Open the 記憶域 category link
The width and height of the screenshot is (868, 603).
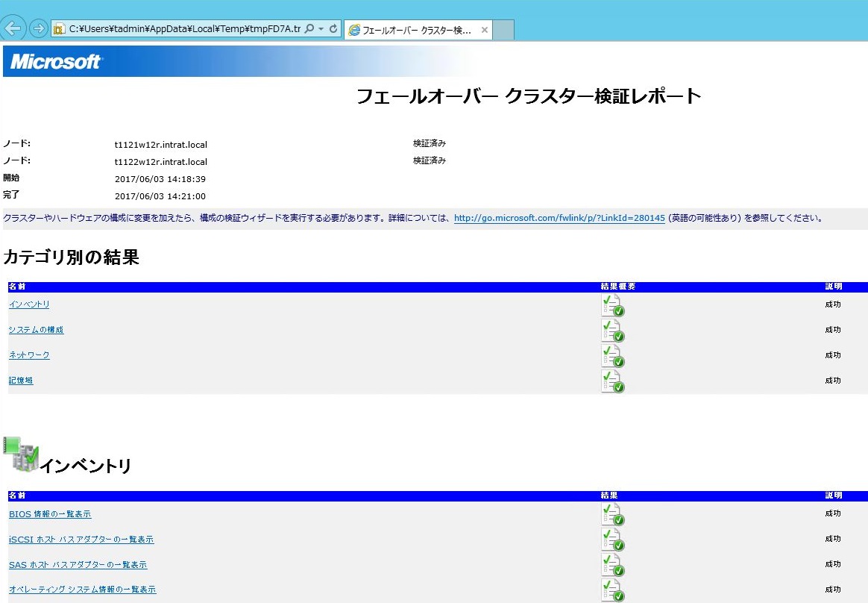(20, 381)
